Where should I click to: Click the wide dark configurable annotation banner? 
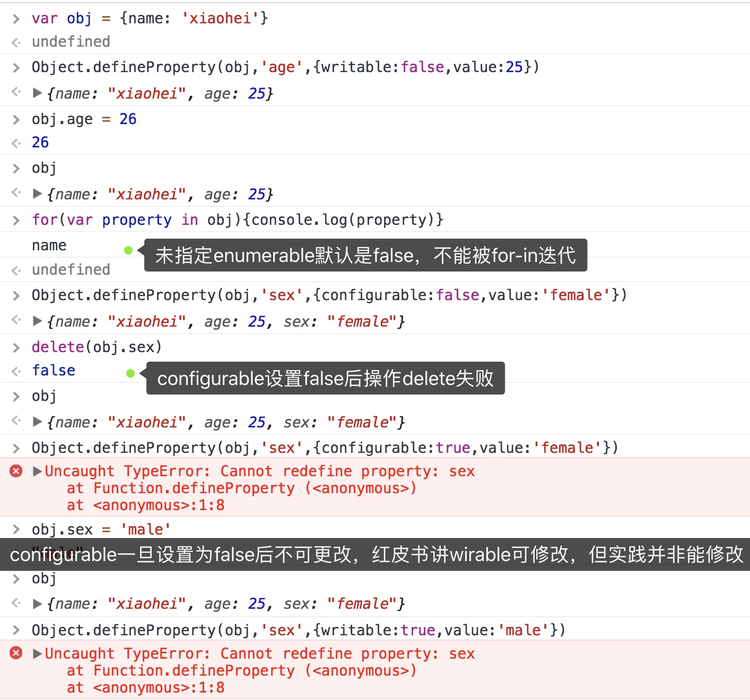pyautogui.click(x=375, y=555)
